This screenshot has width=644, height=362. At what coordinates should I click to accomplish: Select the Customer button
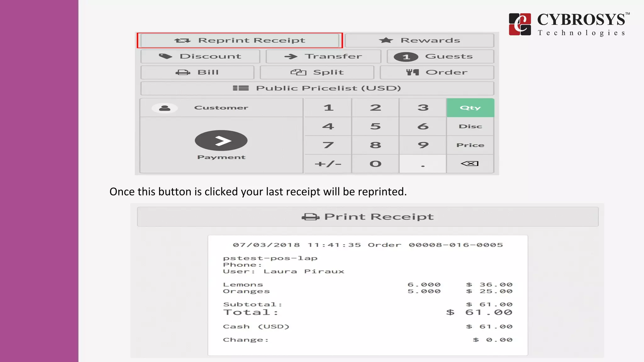[221, 108]
